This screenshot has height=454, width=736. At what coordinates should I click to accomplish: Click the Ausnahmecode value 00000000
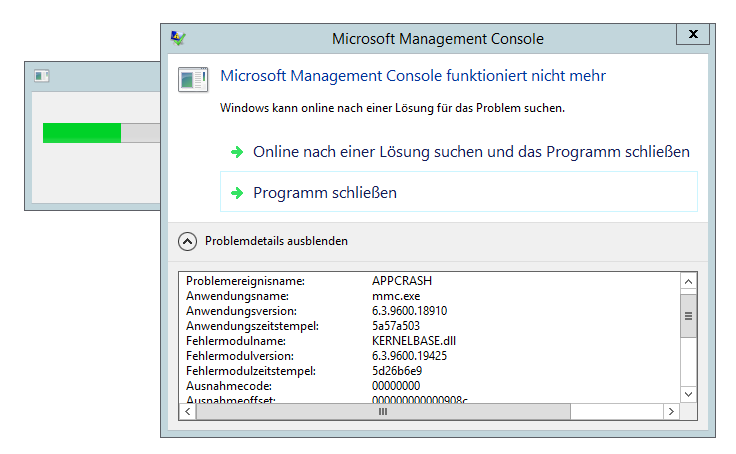tap(396, 386)
